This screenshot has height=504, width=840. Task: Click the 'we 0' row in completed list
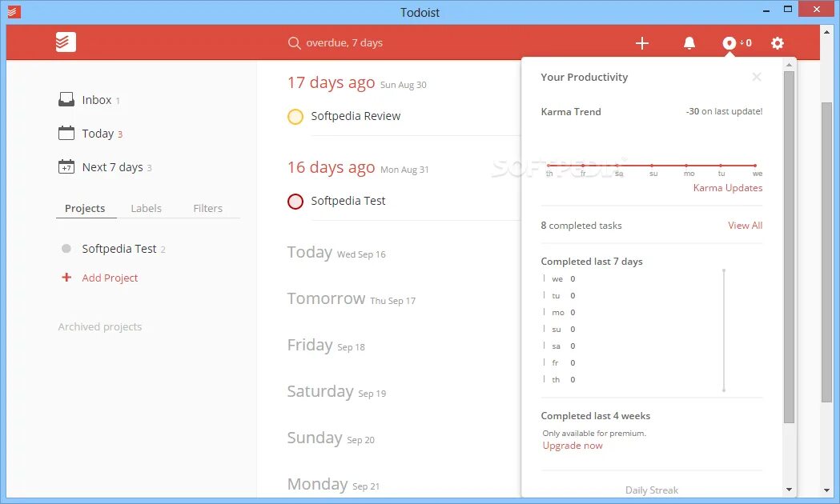click(560, 278)
